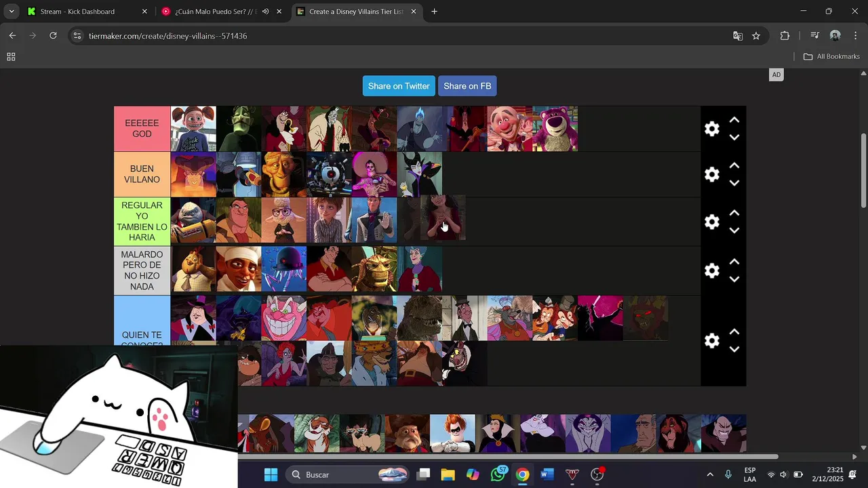The height and width of the screenshot is (488, 868).
Task: Move QUIEN TE CONOCE tier down
Action: click(734, 350)
